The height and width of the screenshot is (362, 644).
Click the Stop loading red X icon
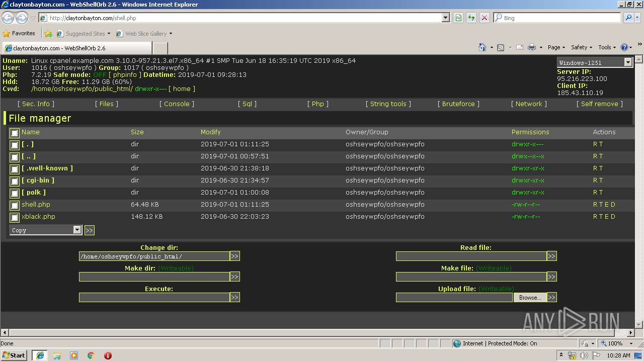tap(485, 18)
